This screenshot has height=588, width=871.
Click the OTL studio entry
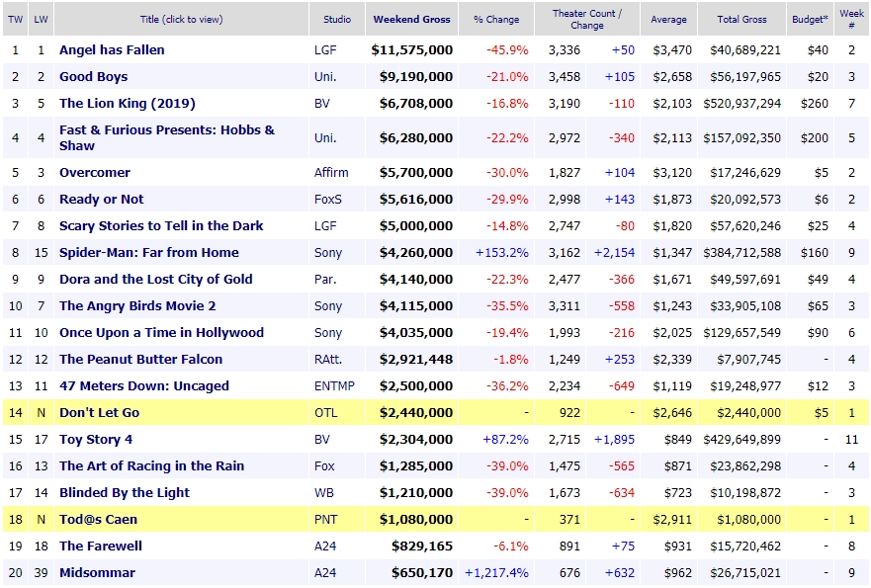(x=325, y=412)
